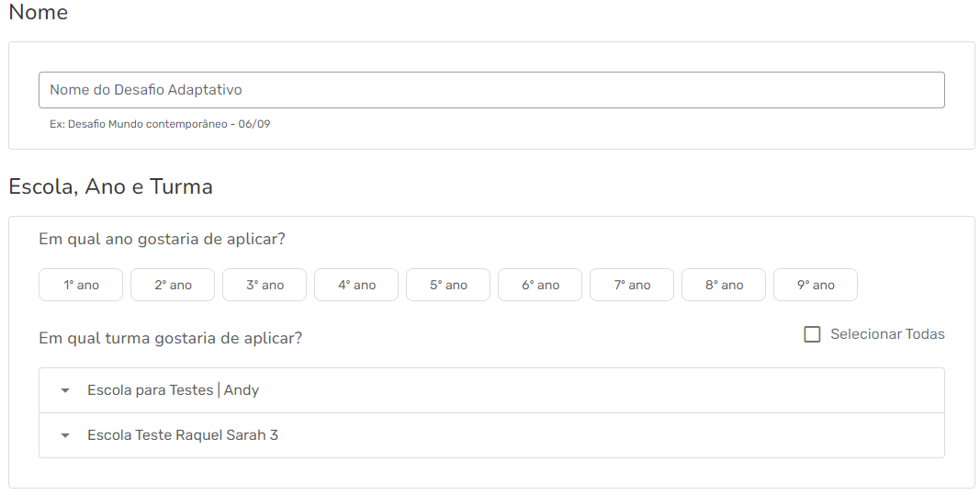Click the Selecionar Todas label
The image size is (980, 495).
[887, 334]
